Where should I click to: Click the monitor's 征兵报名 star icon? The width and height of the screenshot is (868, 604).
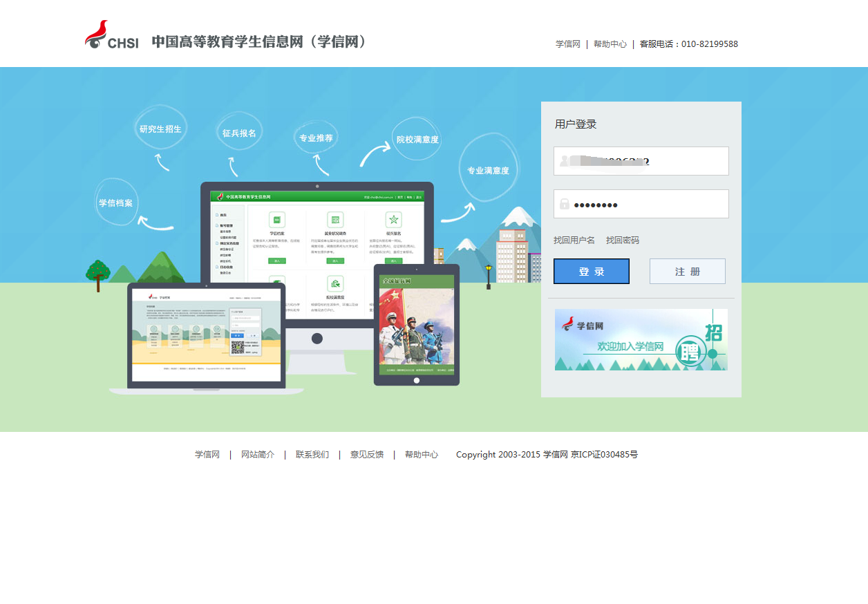click(x=394, y=220)
